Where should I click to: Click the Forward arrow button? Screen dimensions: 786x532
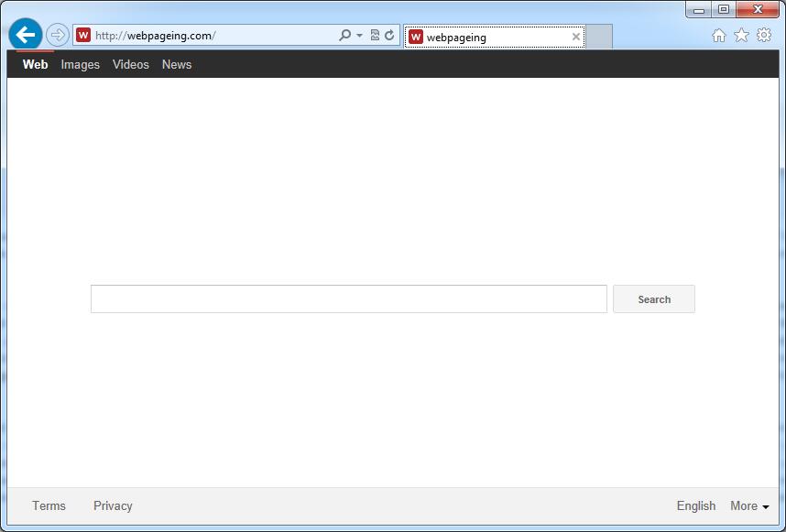(58, 35)
